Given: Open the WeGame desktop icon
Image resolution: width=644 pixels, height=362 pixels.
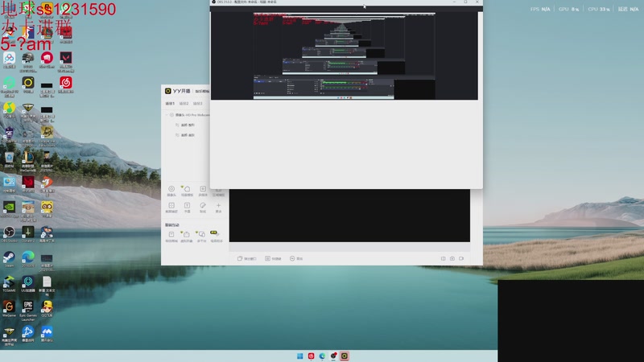Looking at the screenshot, I should click(x=9, y=309).
